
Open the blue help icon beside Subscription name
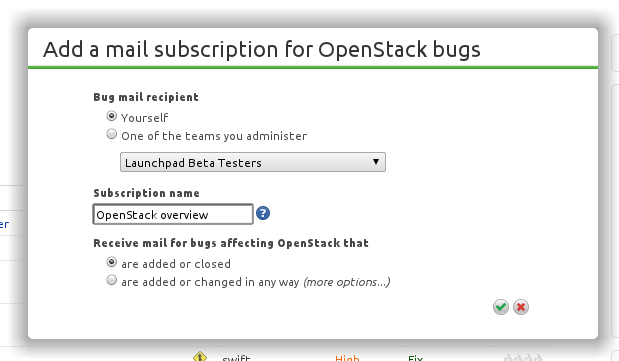[263, 213]
